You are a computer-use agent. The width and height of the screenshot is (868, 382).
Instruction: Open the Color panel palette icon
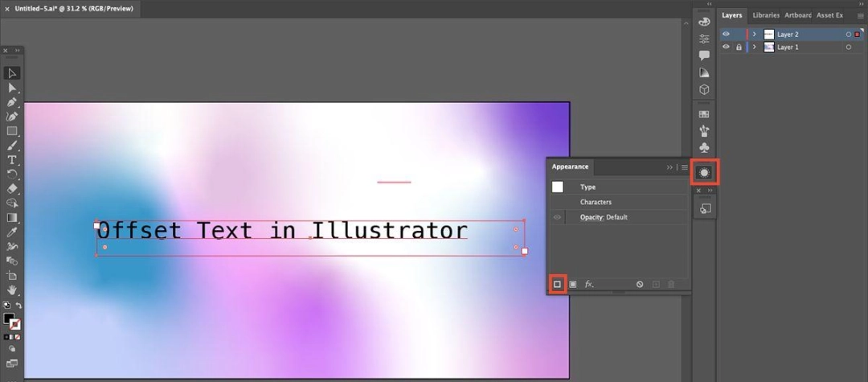coord(704,22)
